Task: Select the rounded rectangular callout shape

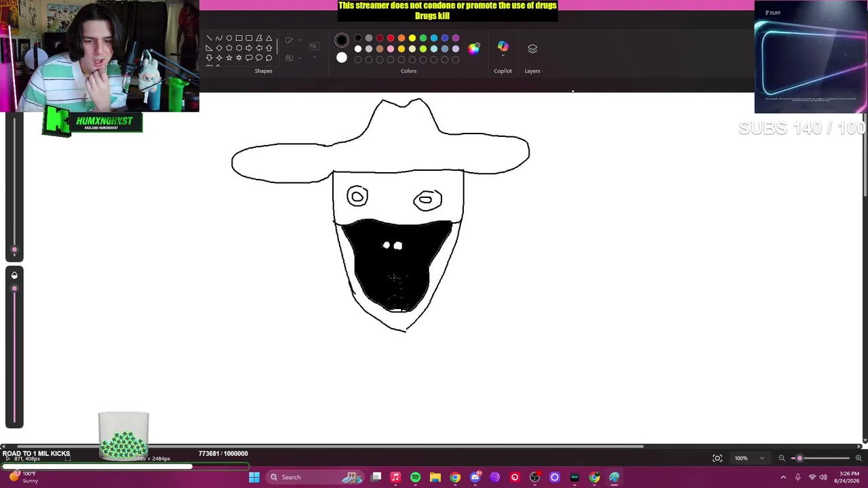Action: pyautogui.click(x=249, y=58)
